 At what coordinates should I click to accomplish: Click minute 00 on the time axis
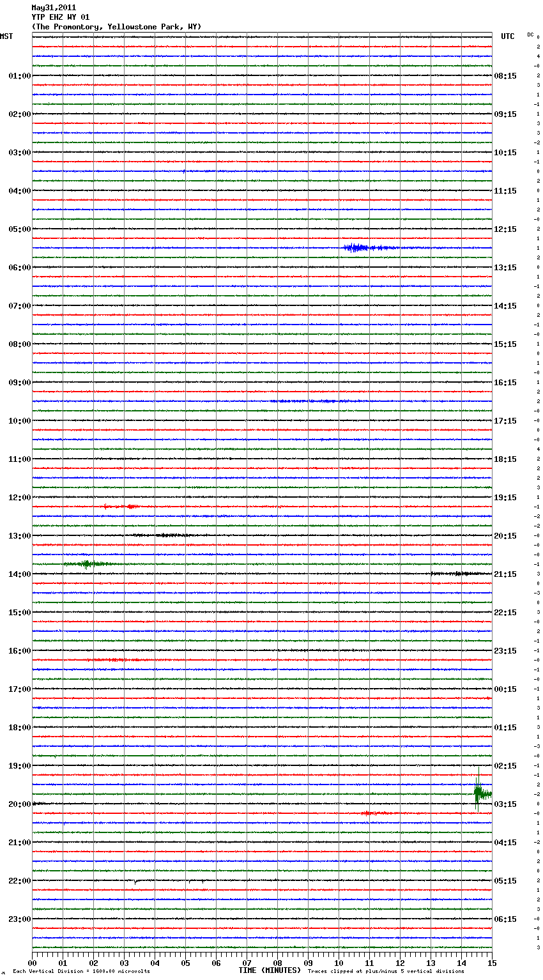[32, 963]
